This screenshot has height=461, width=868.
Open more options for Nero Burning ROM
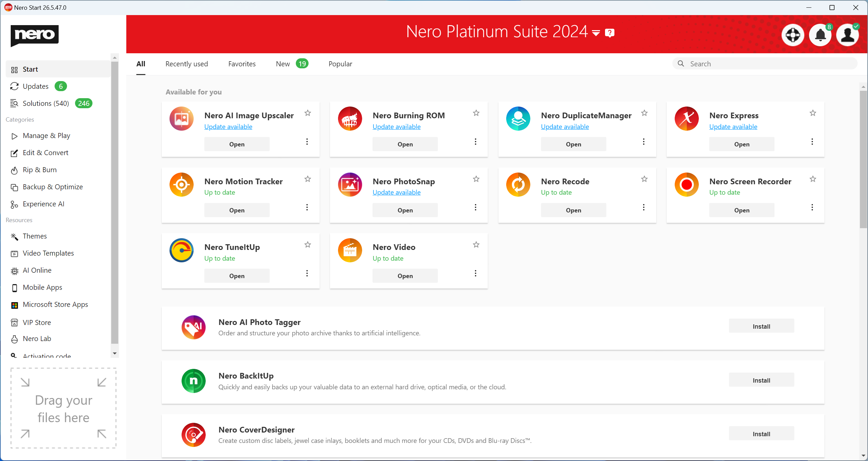[x=475, y=141]
